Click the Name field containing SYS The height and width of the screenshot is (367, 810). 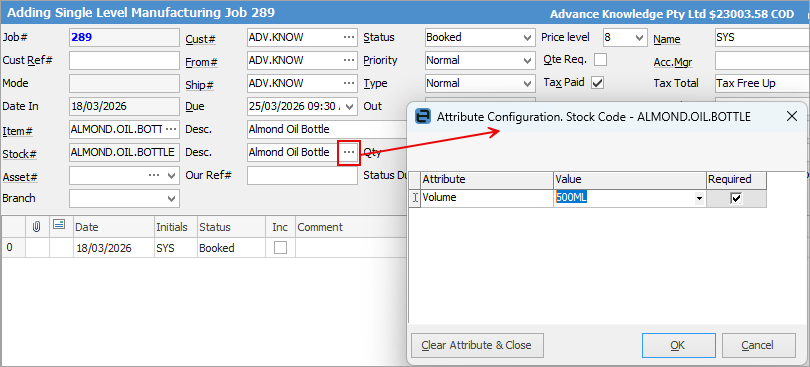(x=762, y=37)
